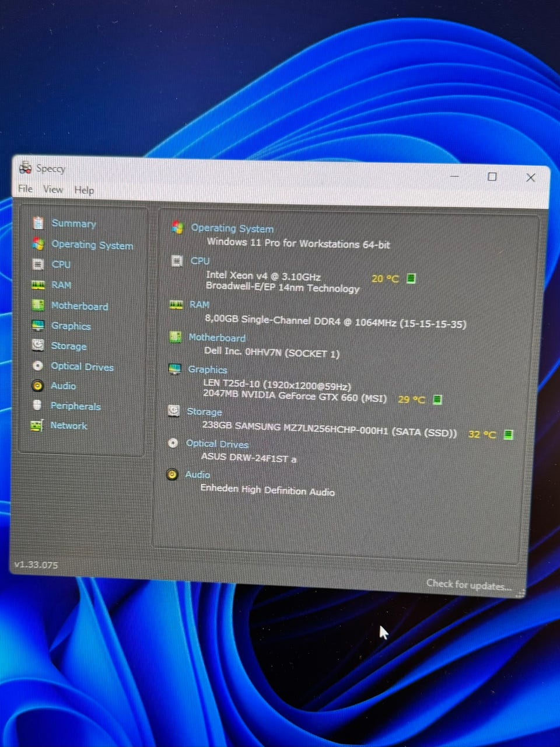Image resolution: width=560 pixels, height=747 pixels.
Task: Click the Audio icon in the summary panel
Action: [x=172, y=474]
